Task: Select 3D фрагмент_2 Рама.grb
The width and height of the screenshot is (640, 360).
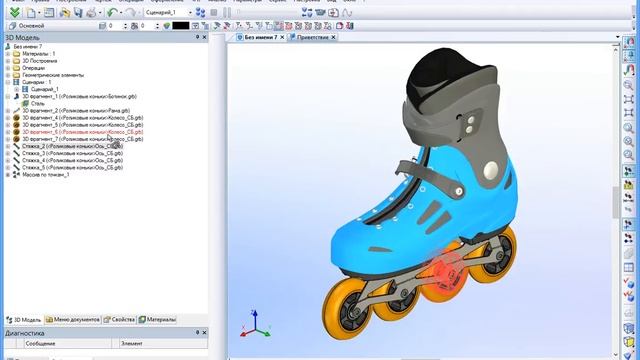Action: pyautogui.click(x=76, y=111)
